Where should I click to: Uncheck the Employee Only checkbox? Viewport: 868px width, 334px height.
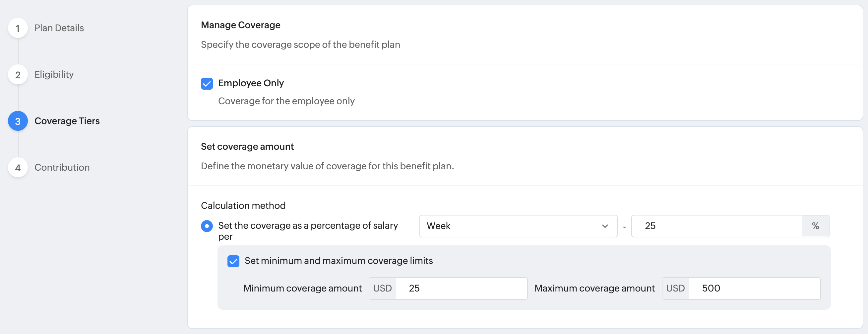(x=207, y=84)
